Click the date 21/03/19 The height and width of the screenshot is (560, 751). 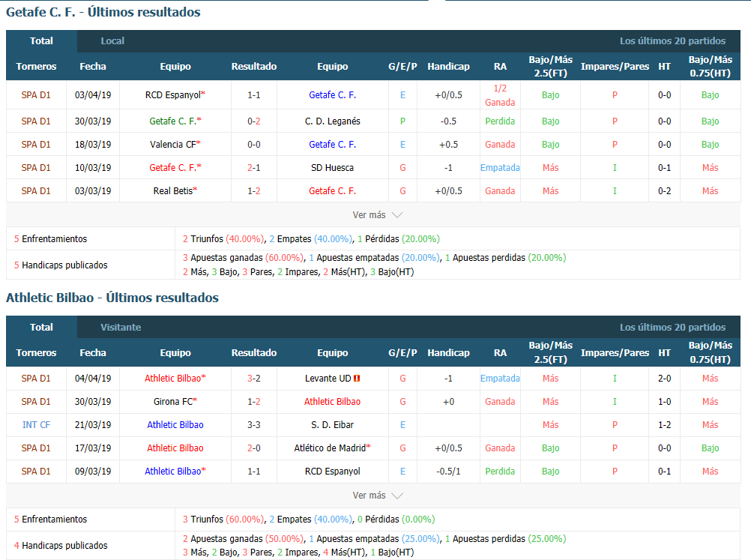(93, 424)
